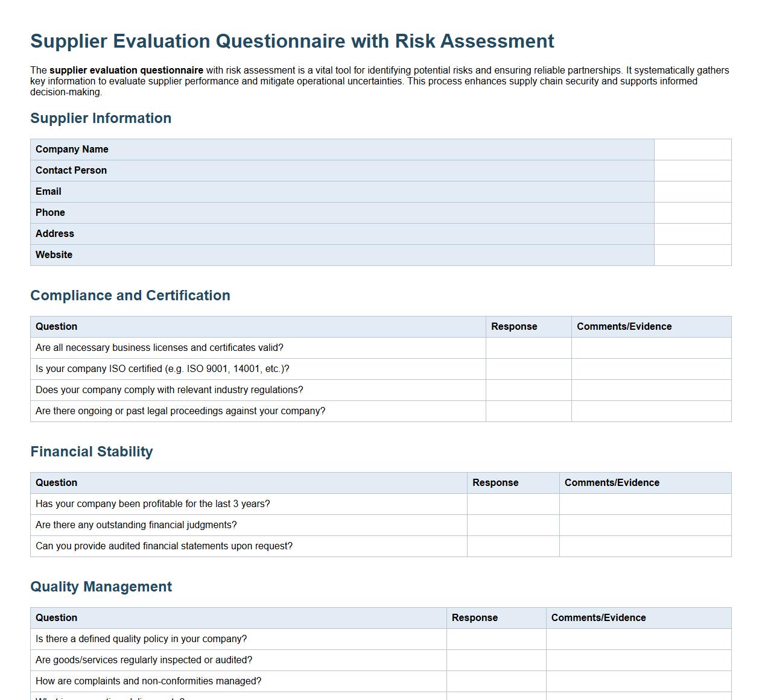Click the complaints and non-conformities question row
The width and height of the screenshot is (762, 700).
point(148,681)
